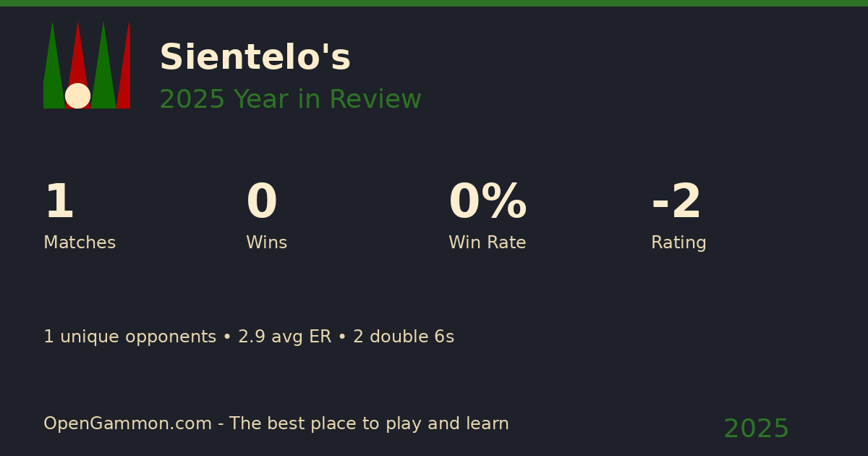868x456 pixels.
Task: Click the 0% win rate value
Action: pyautogui.click(x=488, y=203)
